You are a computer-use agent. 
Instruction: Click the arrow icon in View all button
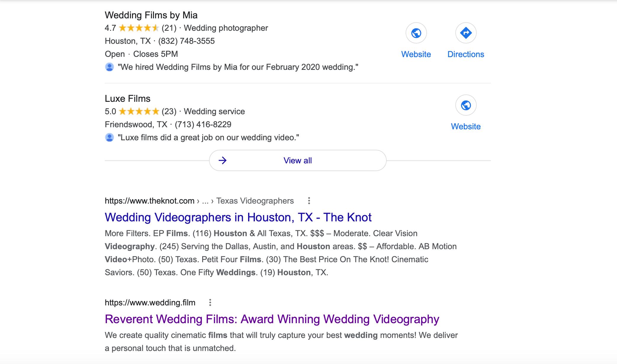(x=223, y=160)
